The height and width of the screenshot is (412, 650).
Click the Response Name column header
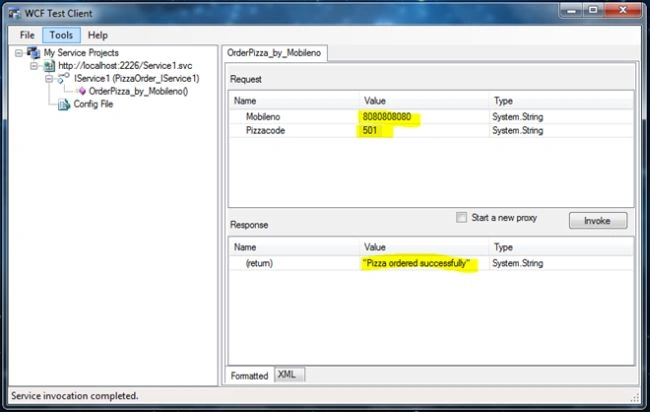click(x=294, y=247)
